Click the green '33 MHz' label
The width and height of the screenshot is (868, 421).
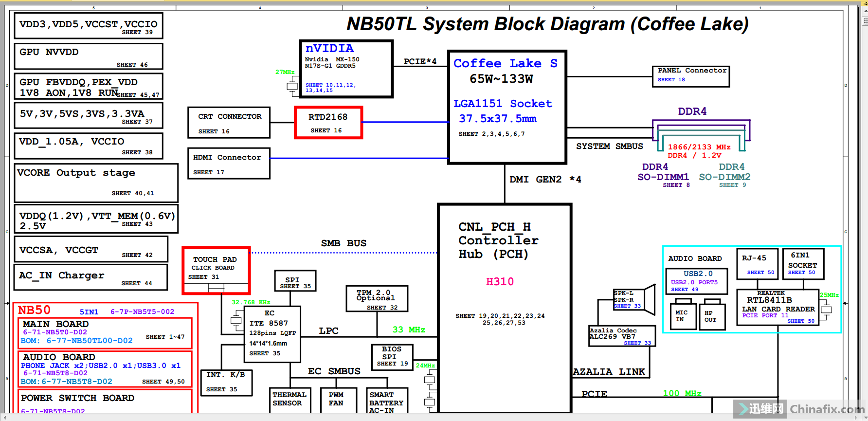pyautogui.click(x=409, y=330)
